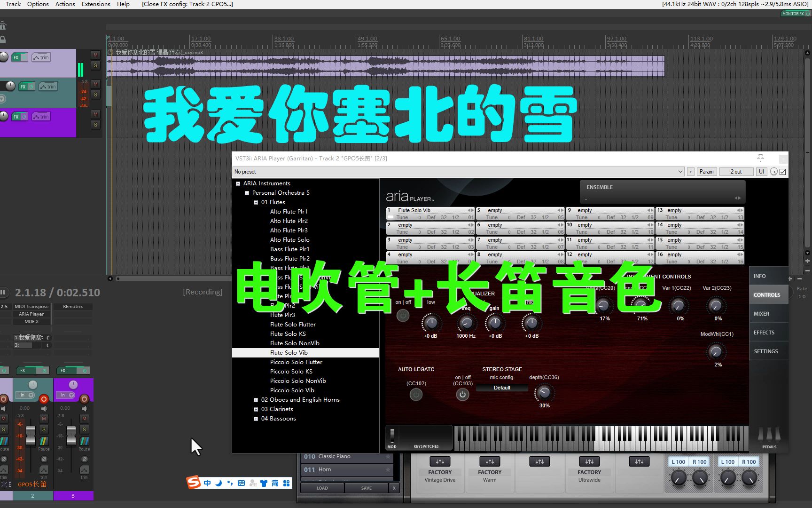Arm record on mixer channel 2

pyautogui.click(x=44, y=399)
